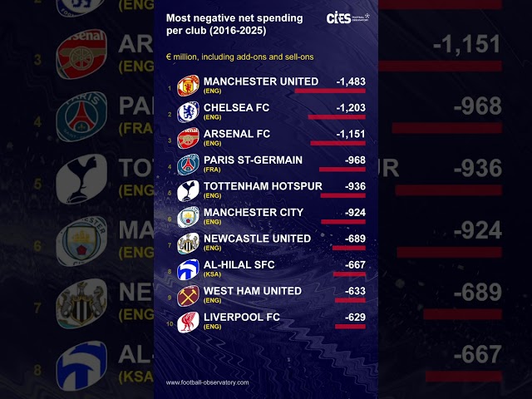Select the Liverpool FC crest
Screen dimensions: 532x399
pos(189,322)
